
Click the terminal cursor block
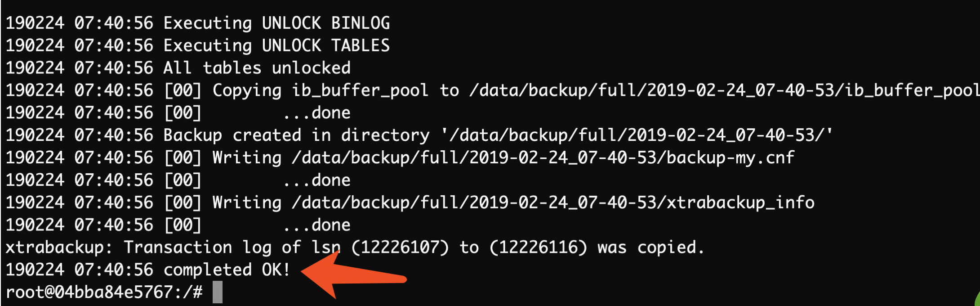tap(218, 292)
